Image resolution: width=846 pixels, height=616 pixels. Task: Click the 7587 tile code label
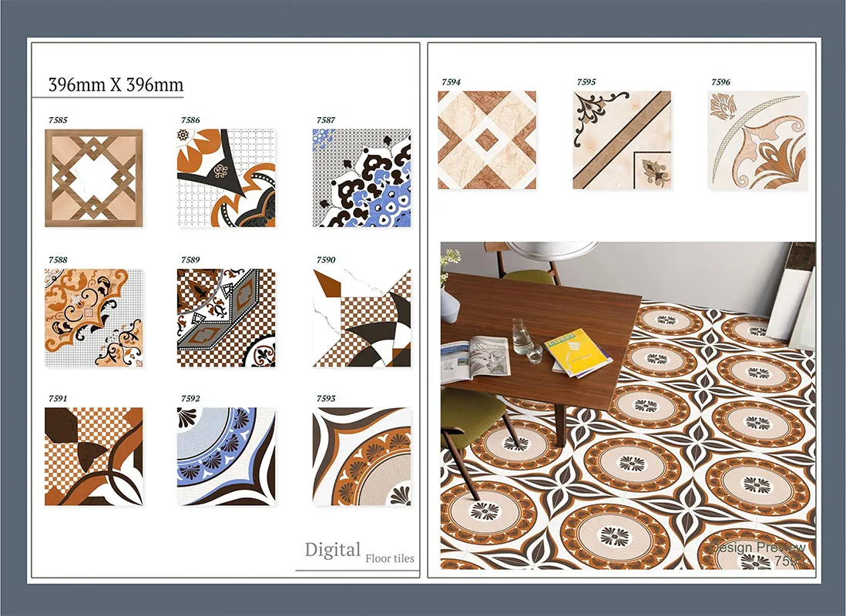click(x=325, y=120)
